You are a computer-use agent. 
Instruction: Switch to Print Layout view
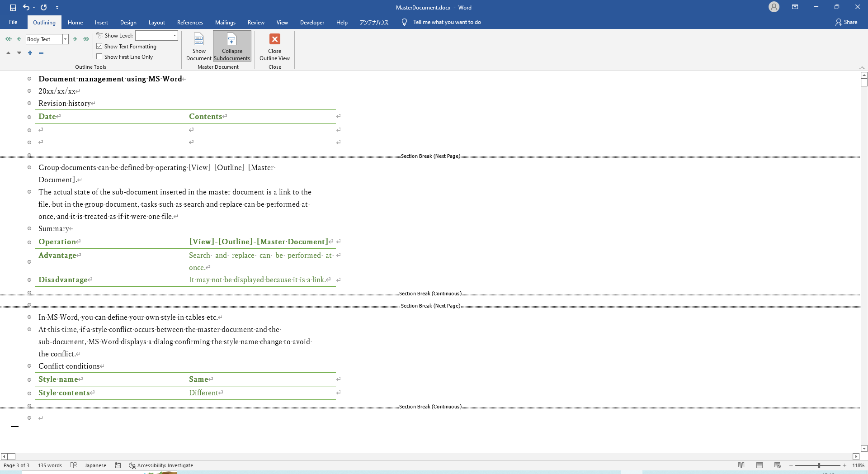(759, 465)
